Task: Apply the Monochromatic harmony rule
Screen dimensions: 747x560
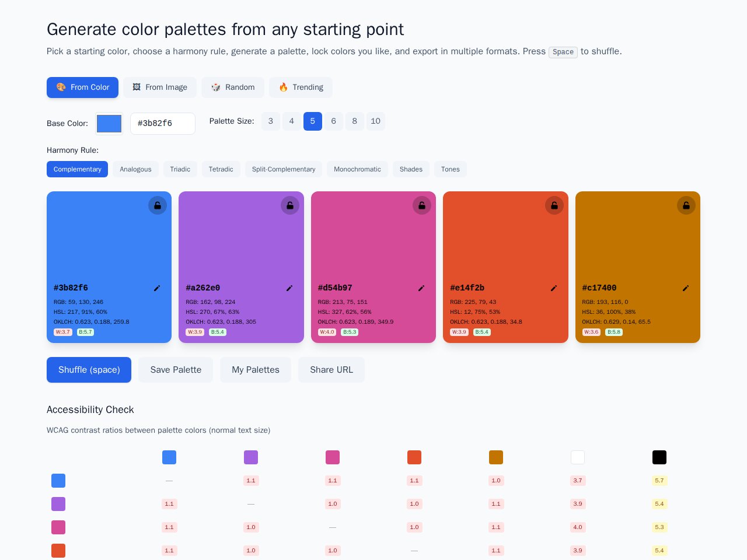Action: click(357, 169)
